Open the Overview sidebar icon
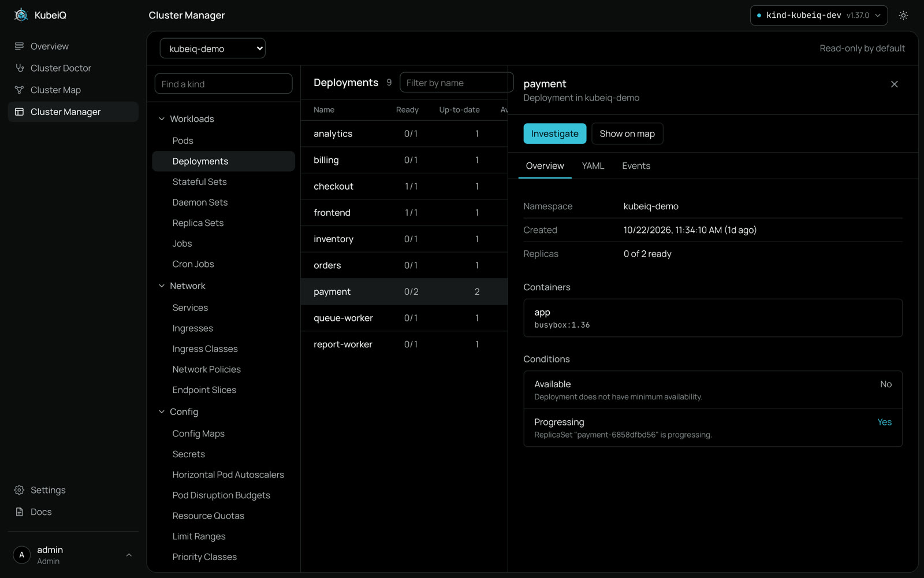This screenshot has width=924, height=578. [19, 46]
